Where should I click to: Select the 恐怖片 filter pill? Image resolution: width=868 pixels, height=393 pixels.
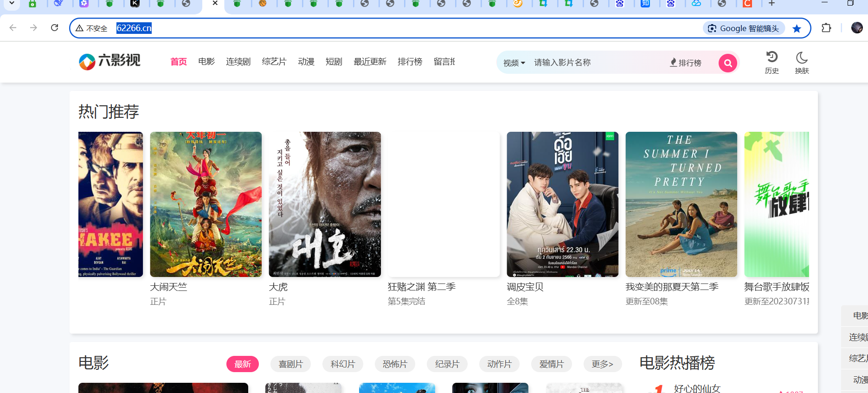395,364
